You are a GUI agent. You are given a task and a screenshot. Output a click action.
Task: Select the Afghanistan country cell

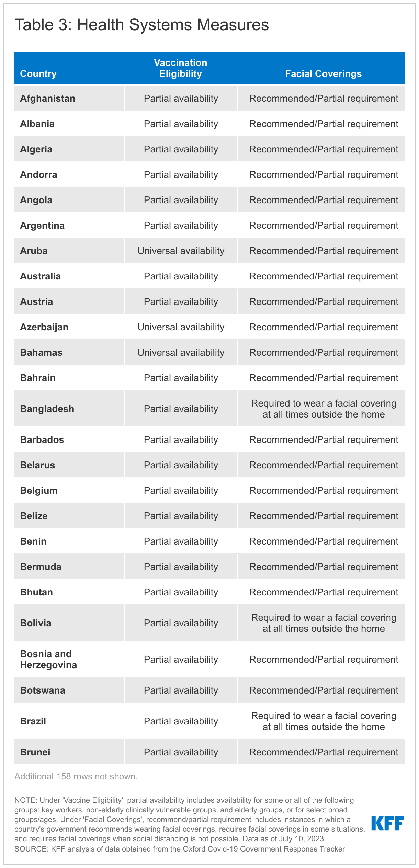coord(47,99)
